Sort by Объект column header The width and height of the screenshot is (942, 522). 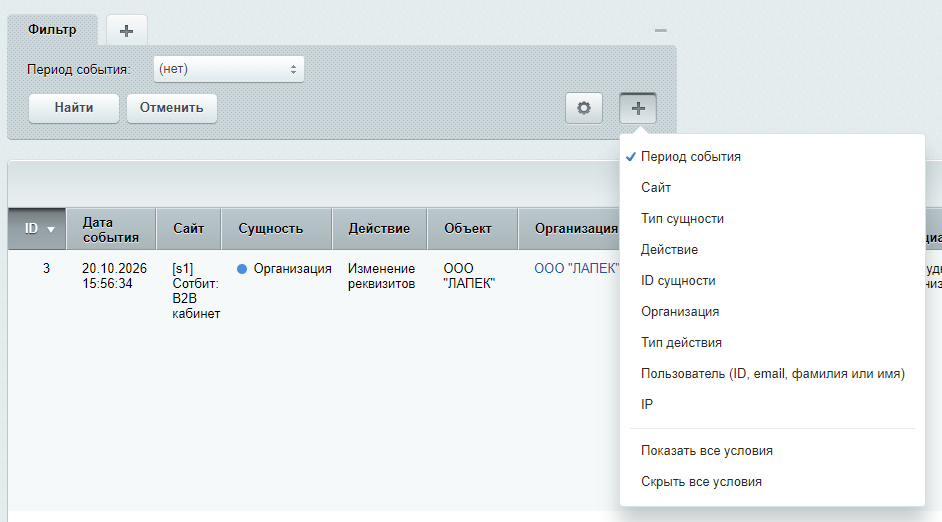pos(472,229)
